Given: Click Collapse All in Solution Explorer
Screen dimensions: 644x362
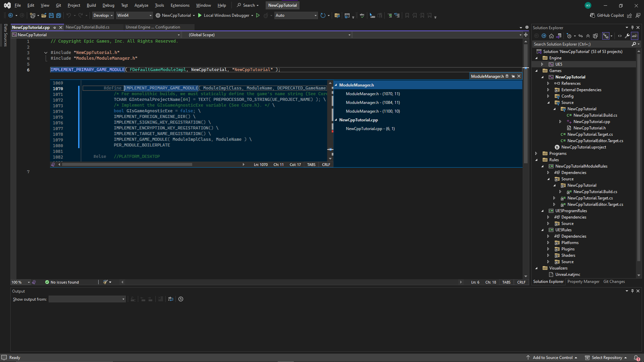Looking at the screenshot, I should point(588,36).
